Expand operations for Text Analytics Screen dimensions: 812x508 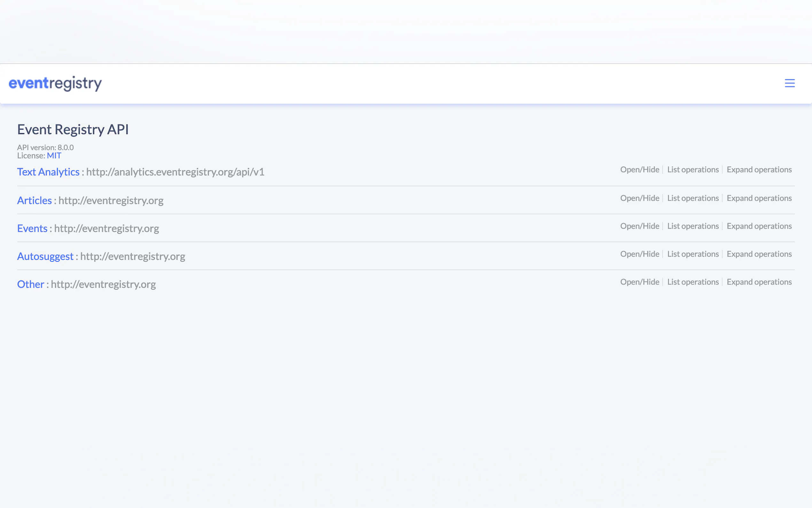759,170
